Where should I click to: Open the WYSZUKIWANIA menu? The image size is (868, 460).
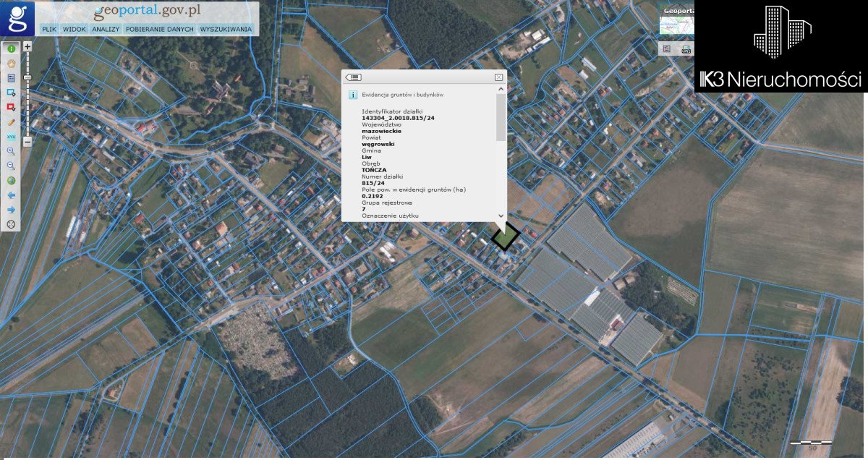[x=226, y=30]
